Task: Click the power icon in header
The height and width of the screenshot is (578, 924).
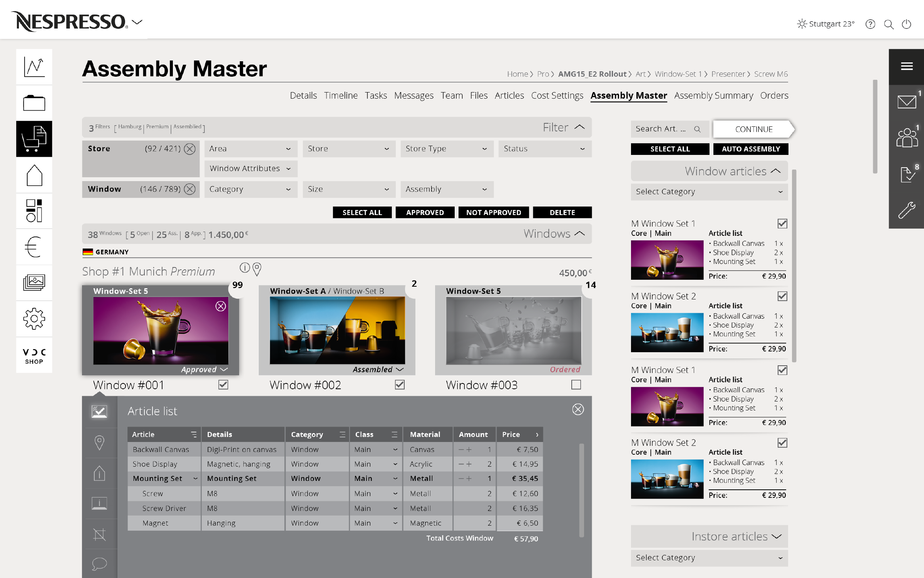Action: click(907, 24)
